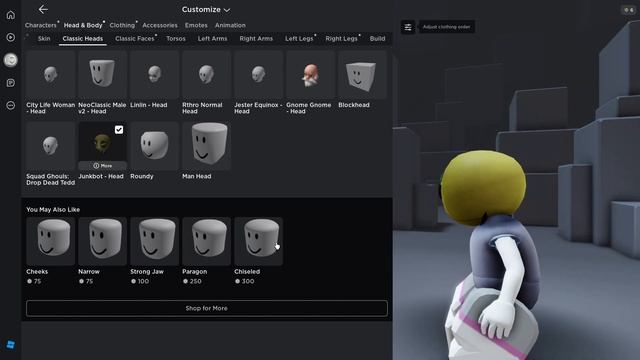The height and width of the screenshot is (360, 640).
Task: Open the Left Arms subtab
Action: (212, 39)
